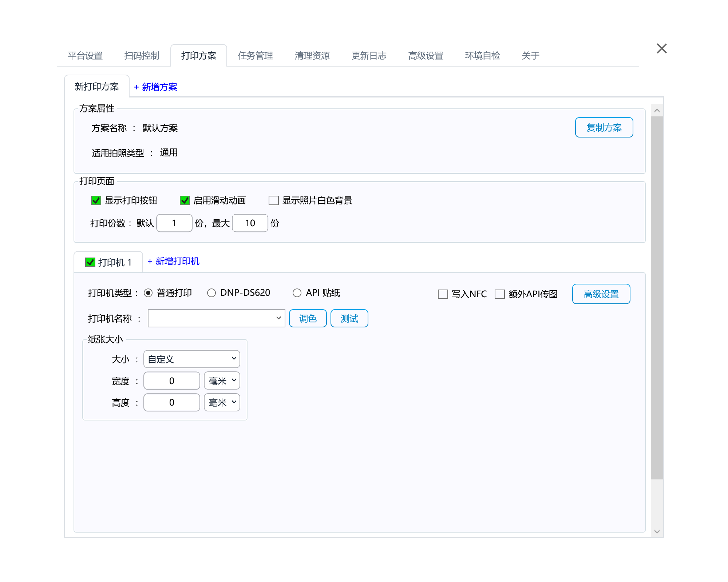
Task: View the 更新日志 tab
Action: (x=369, y=56)
